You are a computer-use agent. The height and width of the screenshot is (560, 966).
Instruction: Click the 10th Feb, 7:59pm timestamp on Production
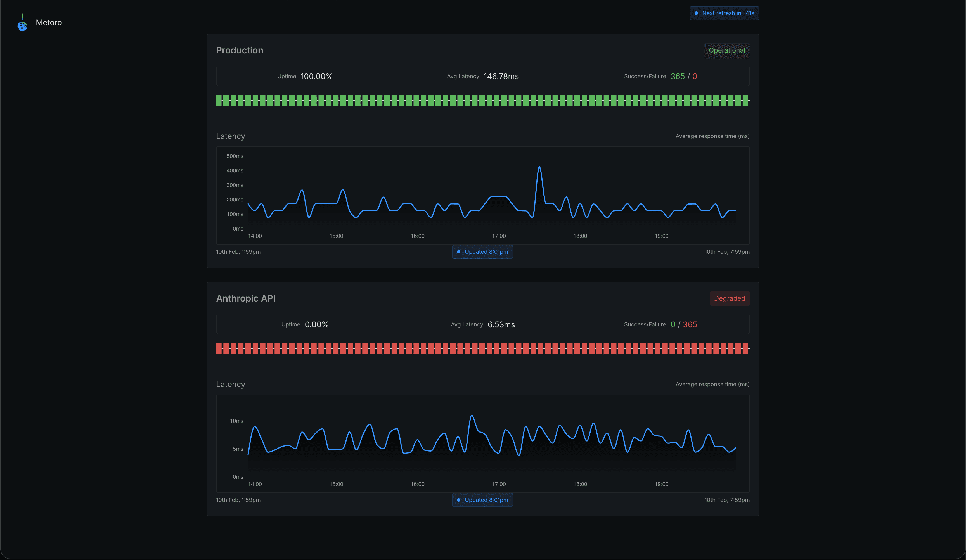click(x=727, y=252)
